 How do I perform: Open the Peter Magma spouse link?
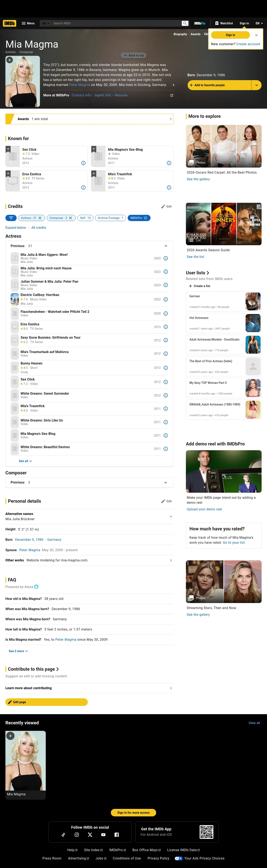(30, 550)
